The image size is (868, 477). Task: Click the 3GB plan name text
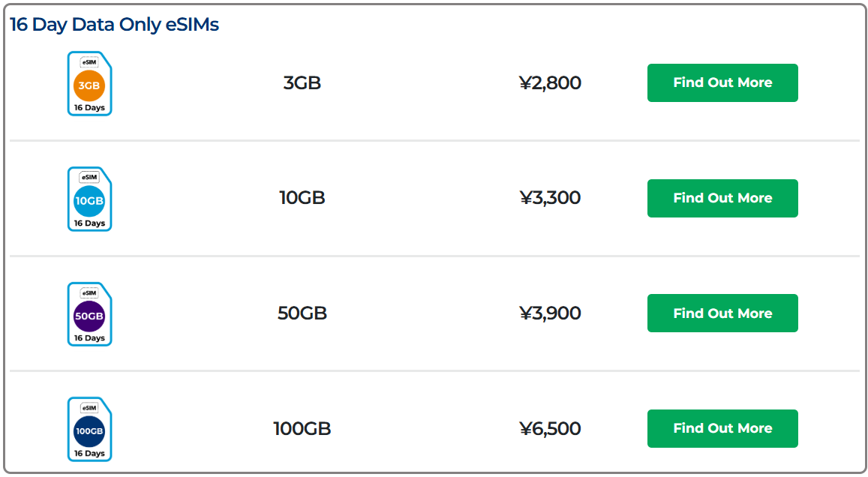click(302, 83)
